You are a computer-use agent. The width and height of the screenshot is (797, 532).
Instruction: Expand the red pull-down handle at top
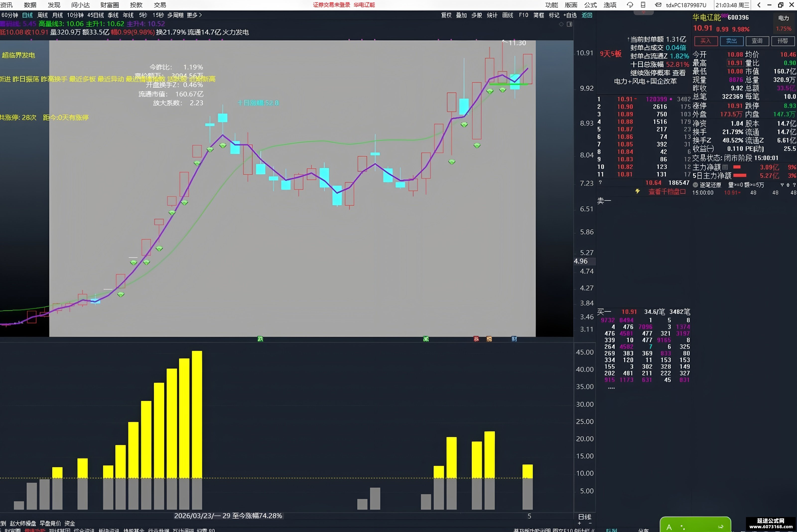click(644, 12)
